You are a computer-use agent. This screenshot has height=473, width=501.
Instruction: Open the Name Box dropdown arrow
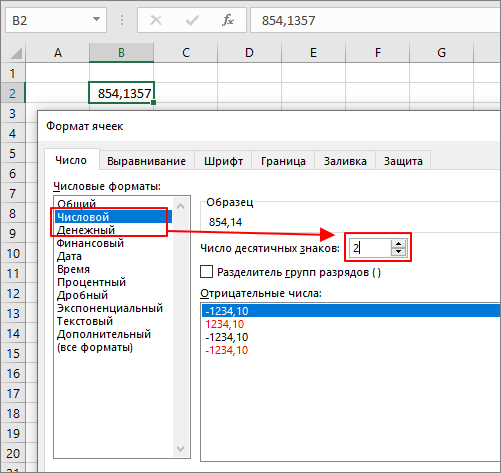click(96, 19)
